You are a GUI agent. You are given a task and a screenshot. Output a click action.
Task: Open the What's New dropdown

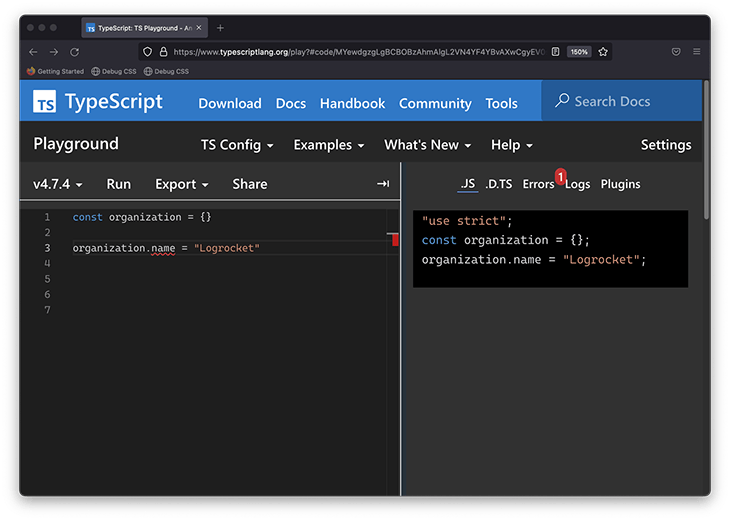[427, 145]
